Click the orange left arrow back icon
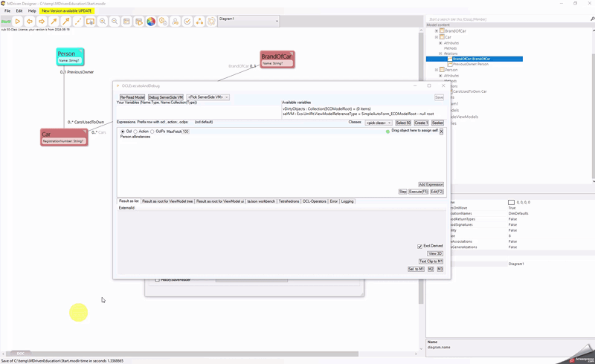The width and height of the screenshot is (595, 364). click(x=30, y=22)
